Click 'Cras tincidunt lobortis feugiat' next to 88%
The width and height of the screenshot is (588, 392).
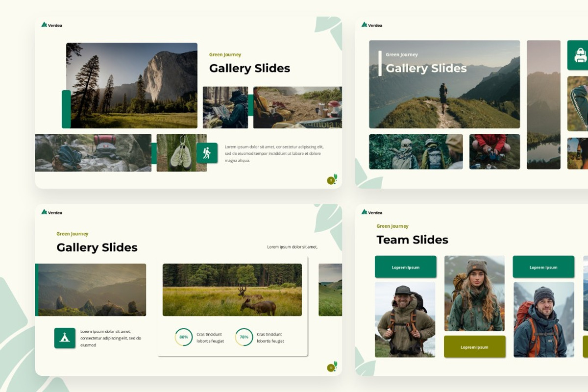[210, 338]
